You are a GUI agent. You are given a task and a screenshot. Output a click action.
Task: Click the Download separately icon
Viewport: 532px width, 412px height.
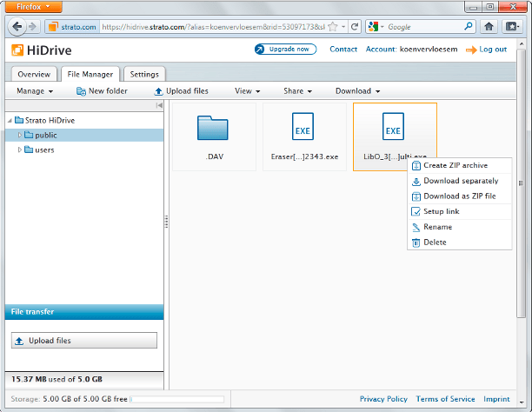pyautogui.click(x=416, y=181)
